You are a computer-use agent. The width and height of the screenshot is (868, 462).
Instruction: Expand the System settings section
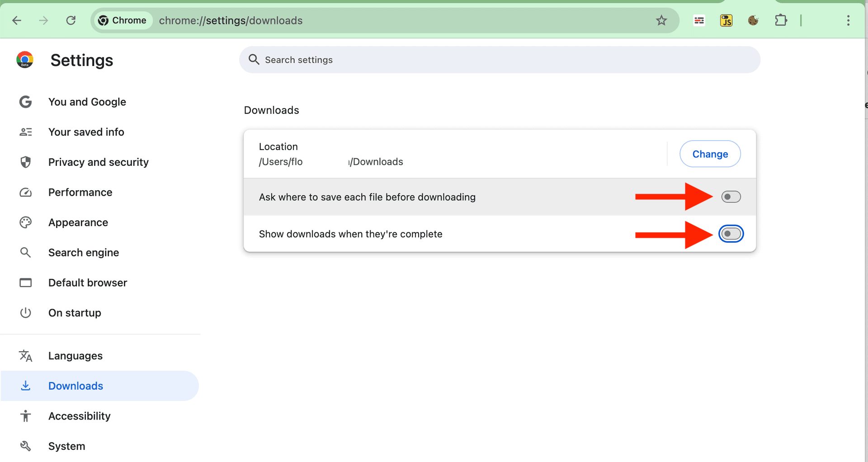point(66,446)
